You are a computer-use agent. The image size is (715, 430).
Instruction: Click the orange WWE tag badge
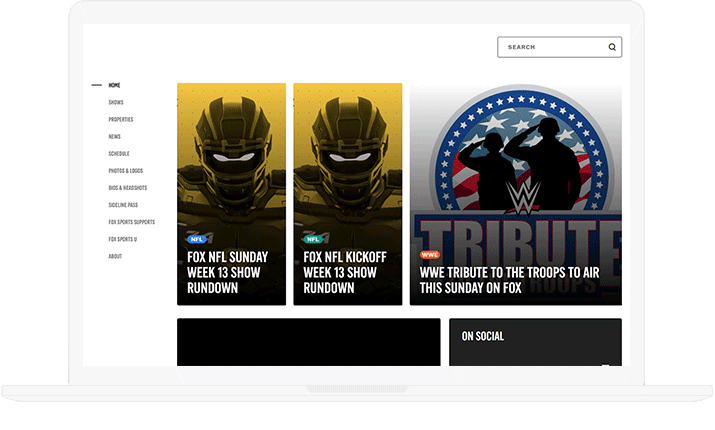coord(430,255)
